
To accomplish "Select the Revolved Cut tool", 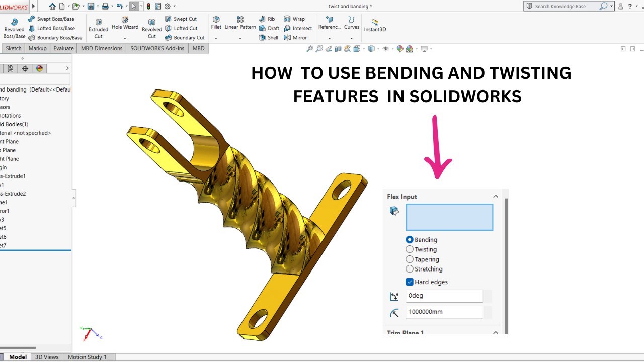I will tap(152, 29).
